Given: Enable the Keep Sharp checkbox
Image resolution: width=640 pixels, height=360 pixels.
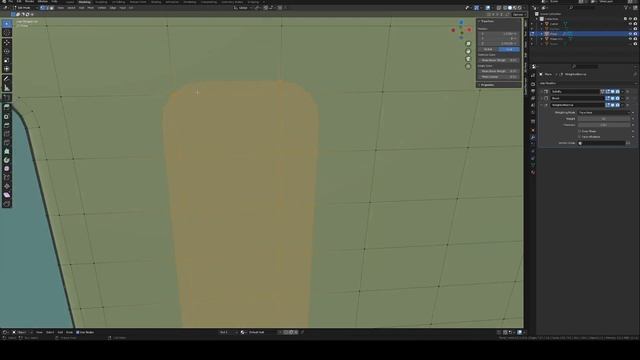Looking at the screenshot, I should [x=580, y=131].
